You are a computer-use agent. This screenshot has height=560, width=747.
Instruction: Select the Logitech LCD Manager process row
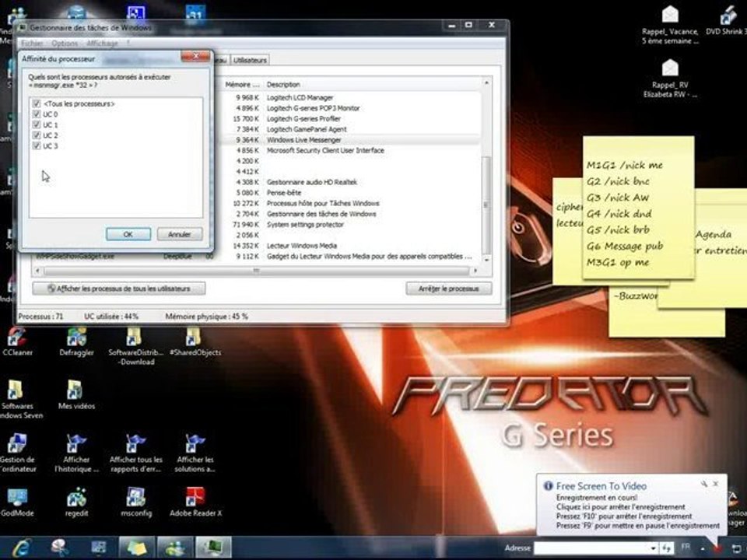point(350,98)
